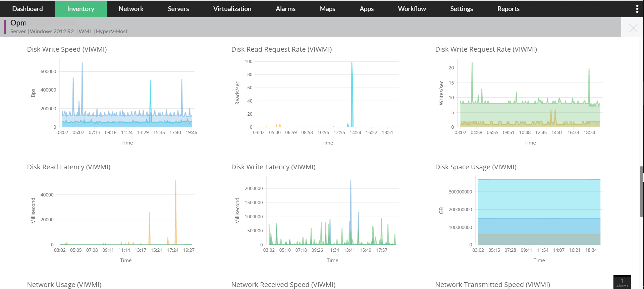Click the Disk Write Speed chart title
The image size is (644, 289).
point(67,49)
